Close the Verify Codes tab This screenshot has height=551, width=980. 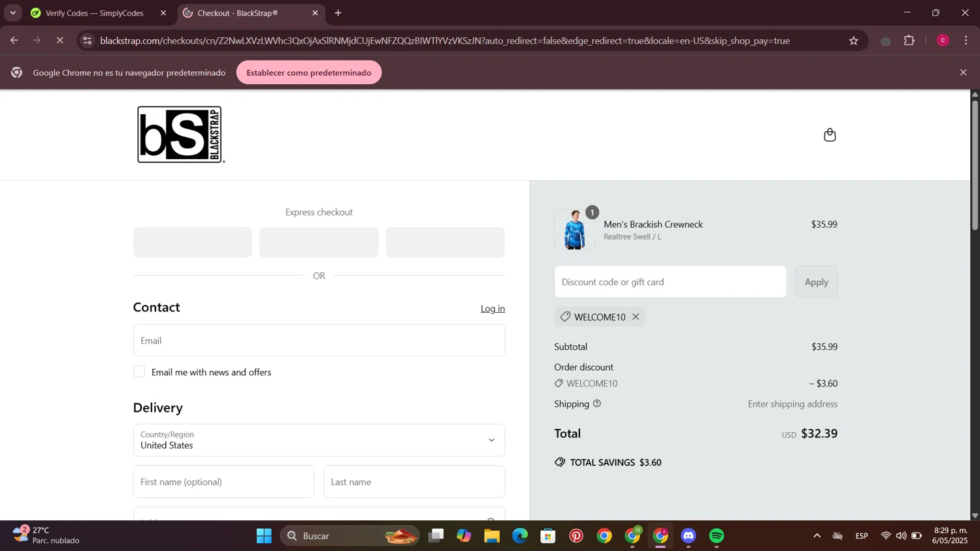coord(163,13)
